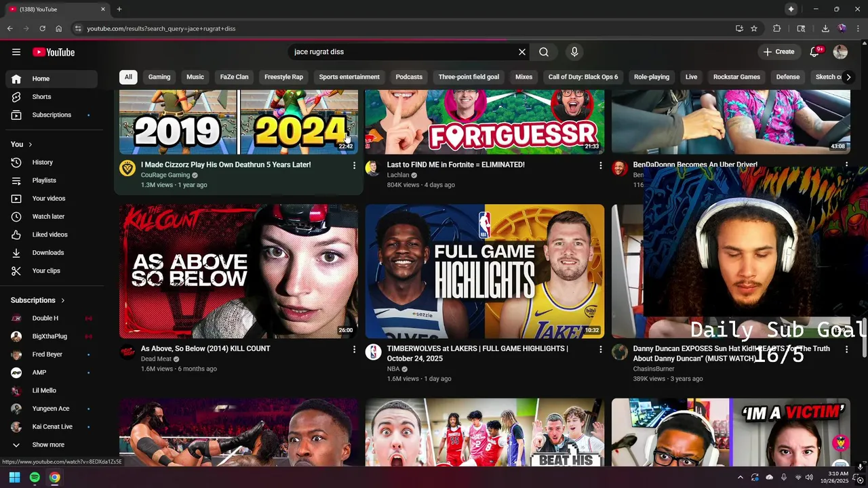Open the notifications bell
The image size is (868, 488).
click(x=815, y=52)
